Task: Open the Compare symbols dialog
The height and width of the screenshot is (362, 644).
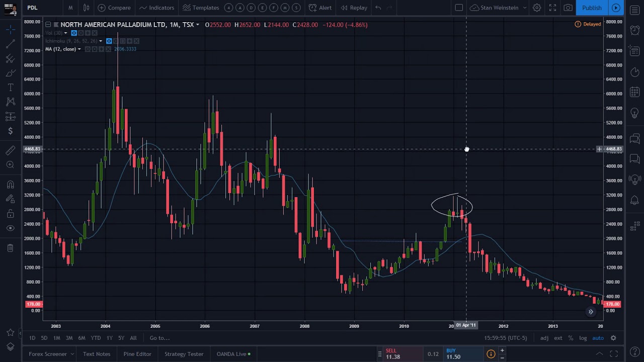Action: click(114, 8)
